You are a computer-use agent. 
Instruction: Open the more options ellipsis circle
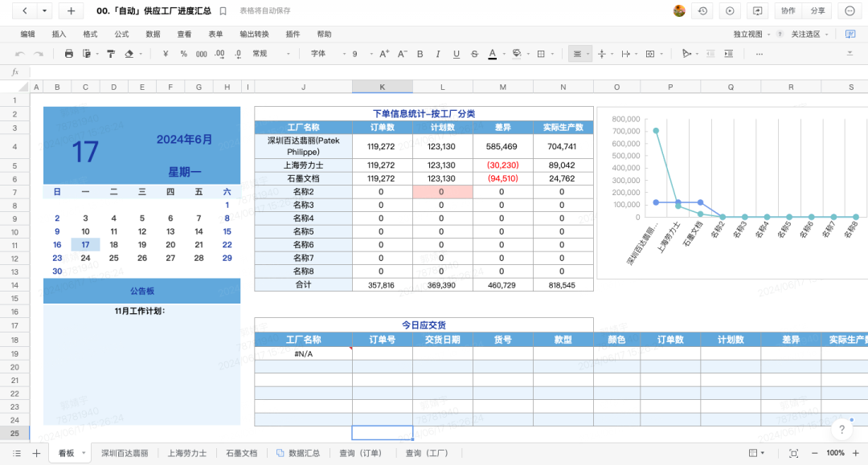(x=850, y=11)
